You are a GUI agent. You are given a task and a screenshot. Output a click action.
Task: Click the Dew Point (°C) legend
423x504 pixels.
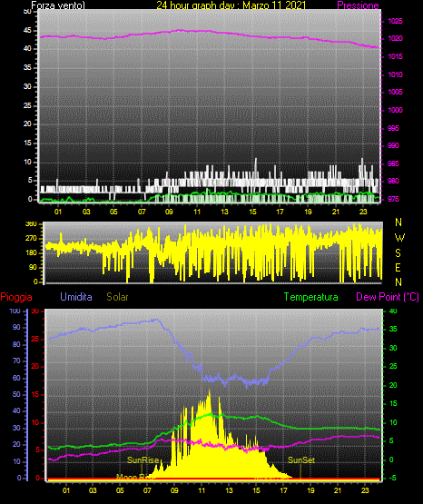pos(388,297)
